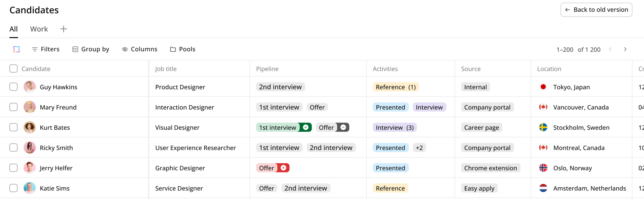Expand the +2 activities for Ricky Smith

point(419,148)
